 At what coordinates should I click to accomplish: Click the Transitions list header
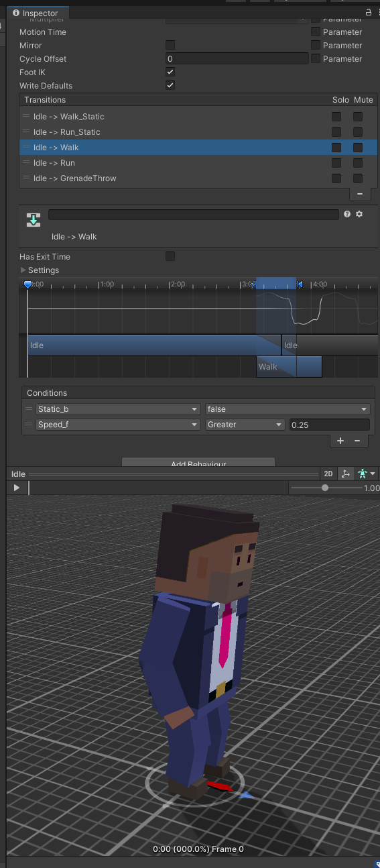pyautogui.click(x=198, y=99)
